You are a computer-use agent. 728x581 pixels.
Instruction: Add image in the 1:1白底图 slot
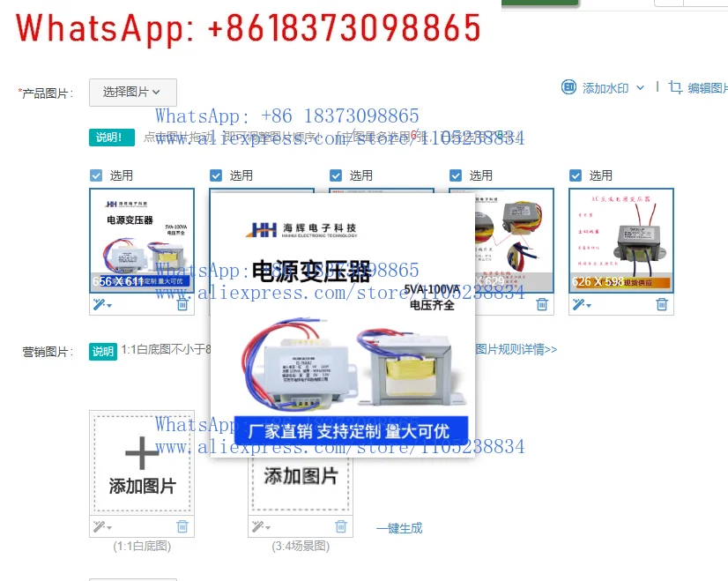(x=142, y=464)
